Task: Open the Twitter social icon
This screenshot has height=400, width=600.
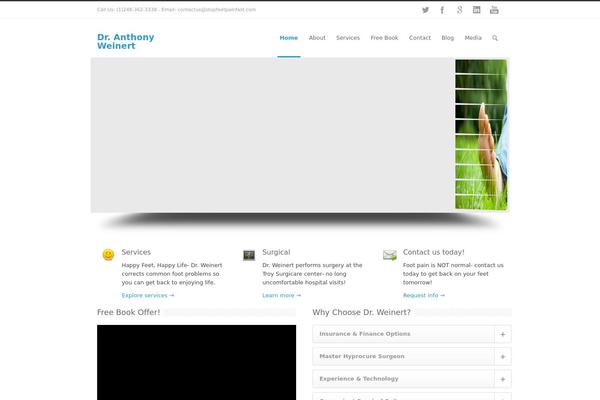Action: [425, 10]
